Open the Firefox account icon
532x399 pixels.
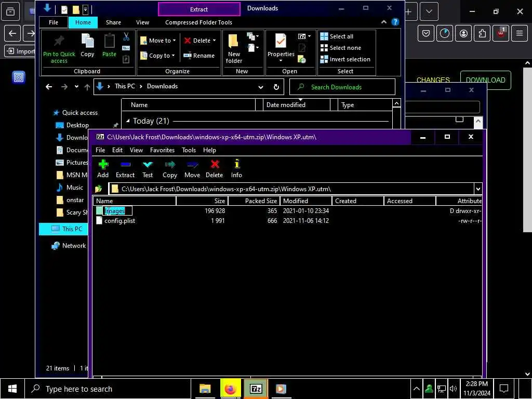(463, 33)
